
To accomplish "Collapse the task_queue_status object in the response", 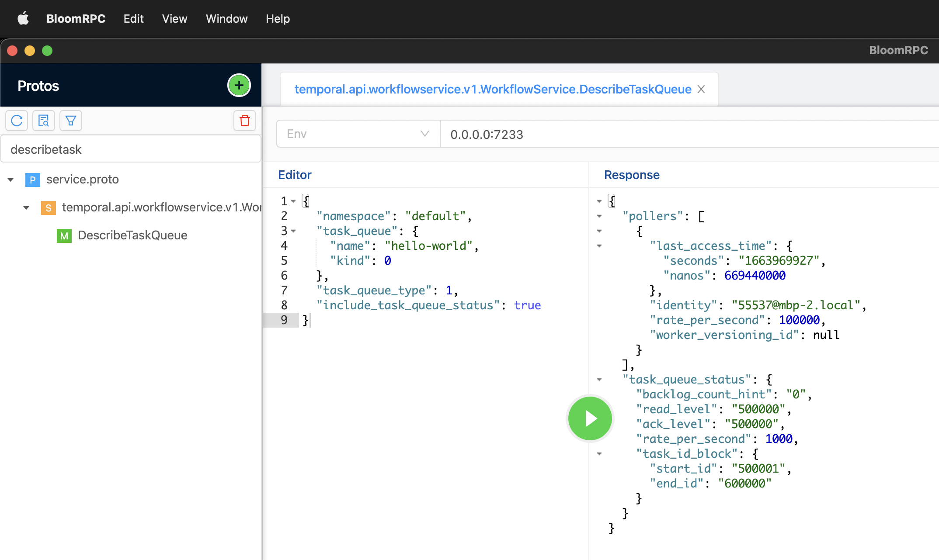I will [x=599, y=380].
